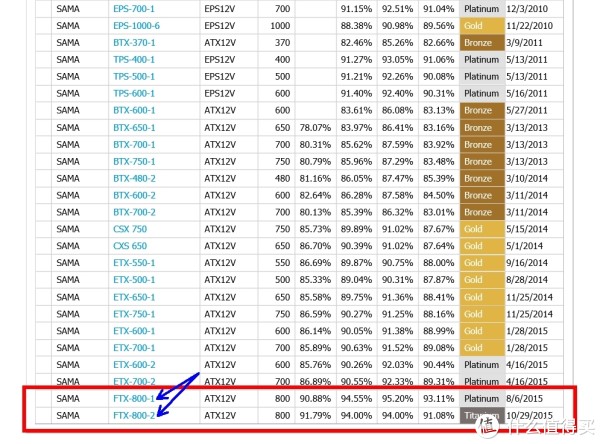The image size is (600, 444).
Task: Click the 90.88% efficiency value
Action: pos(315,398)
